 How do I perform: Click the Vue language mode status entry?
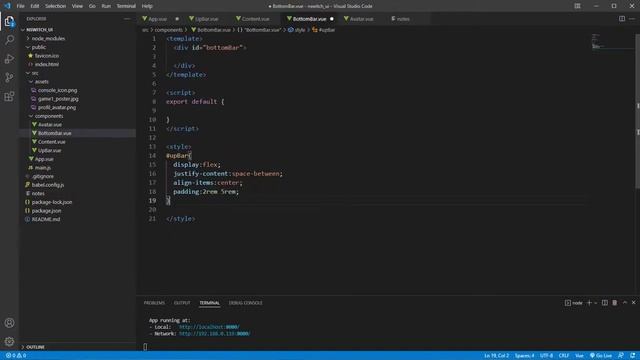click(x=579, y=356)
